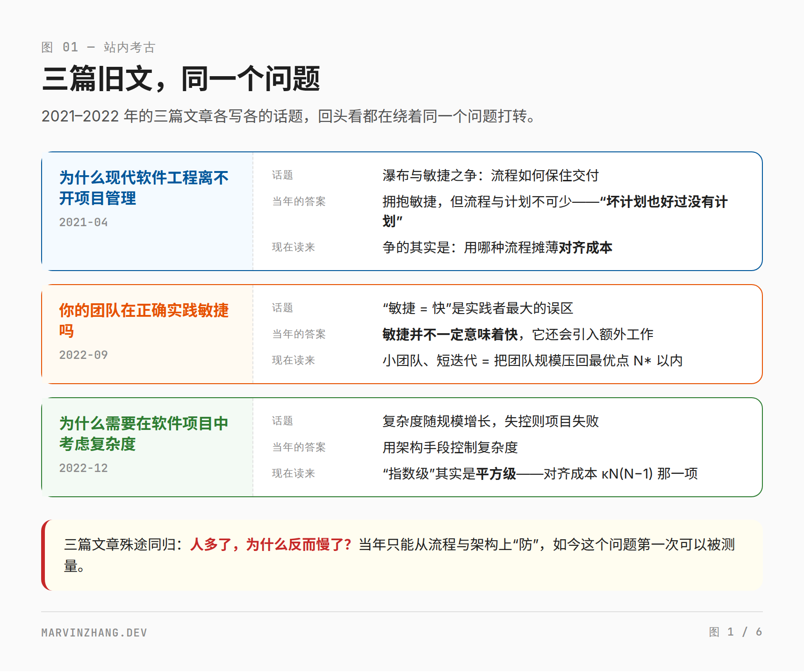Image resolution: width=804 pixels, height=672 pixels.
Task: Click the date '2022-09'
Action: pyautogui.click(x=83, y=355)
